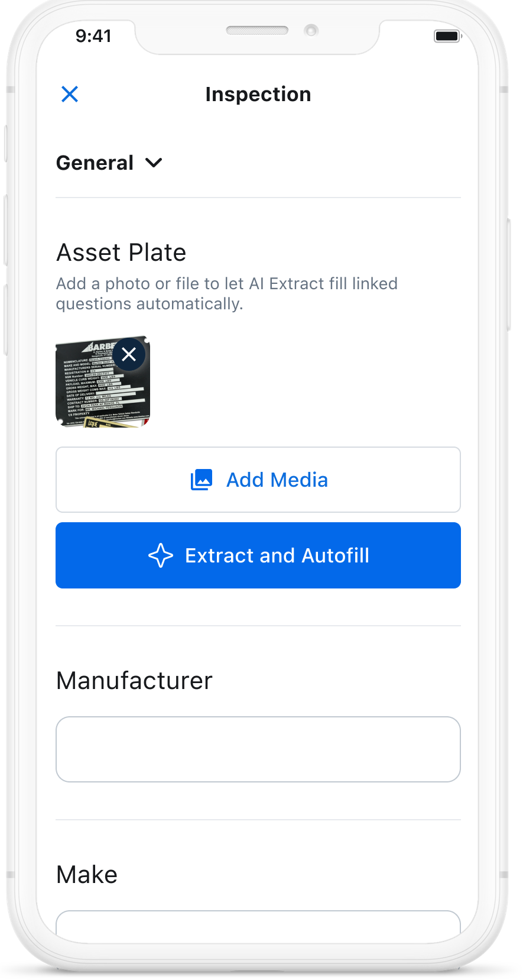Click the sparkle icon on Extract and Autofill
The width and height of the screenshot is (523, 980).
click(161, 556)
